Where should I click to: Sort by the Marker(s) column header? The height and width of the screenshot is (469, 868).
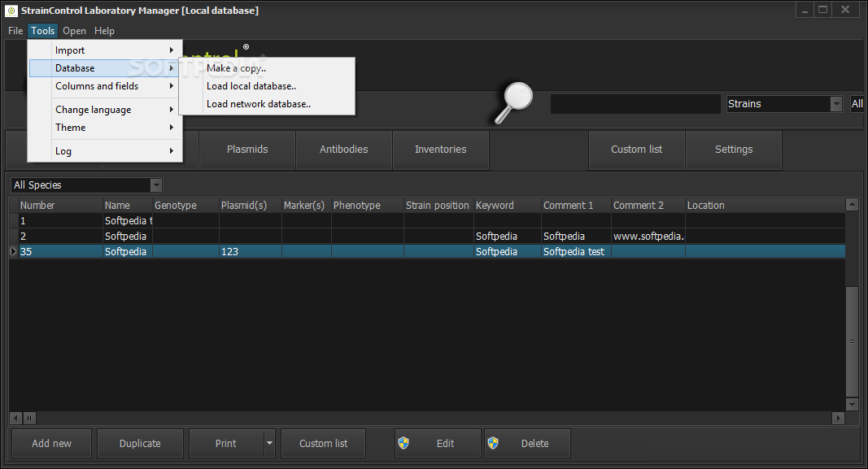click(307, 205)
